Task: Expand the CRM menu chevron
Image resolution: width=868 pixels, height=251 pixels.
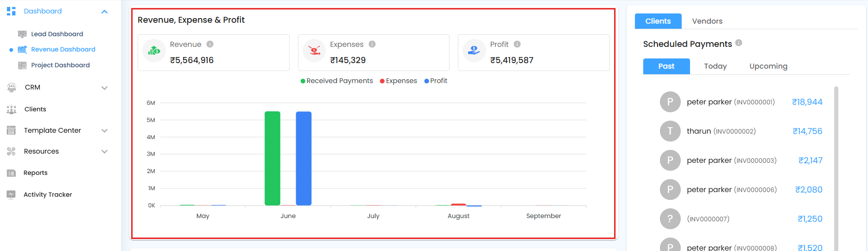Action: (x=105, y=88)
